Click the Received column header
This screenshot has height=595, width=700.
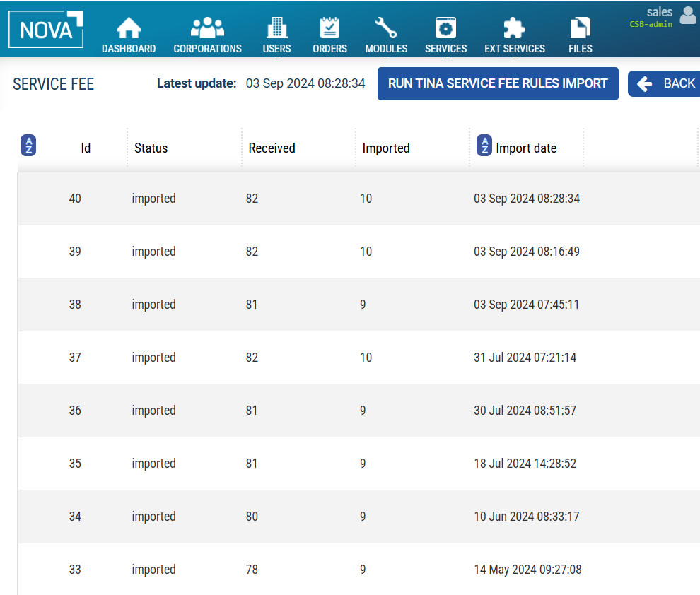coord(272,148)
